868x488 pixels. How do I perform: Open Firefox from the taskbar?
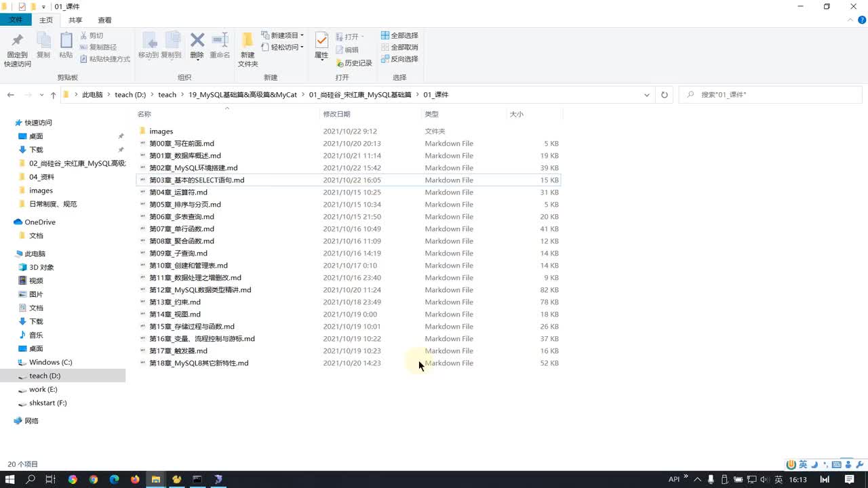tap(135, 479)
